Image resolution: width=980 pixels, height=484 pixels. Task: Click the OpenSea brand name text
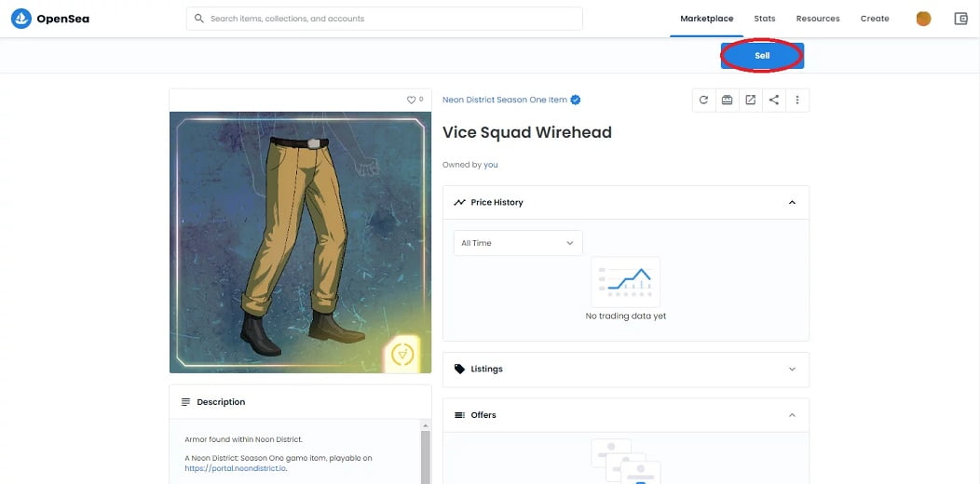pyautogui.click(x=62, y=19)
